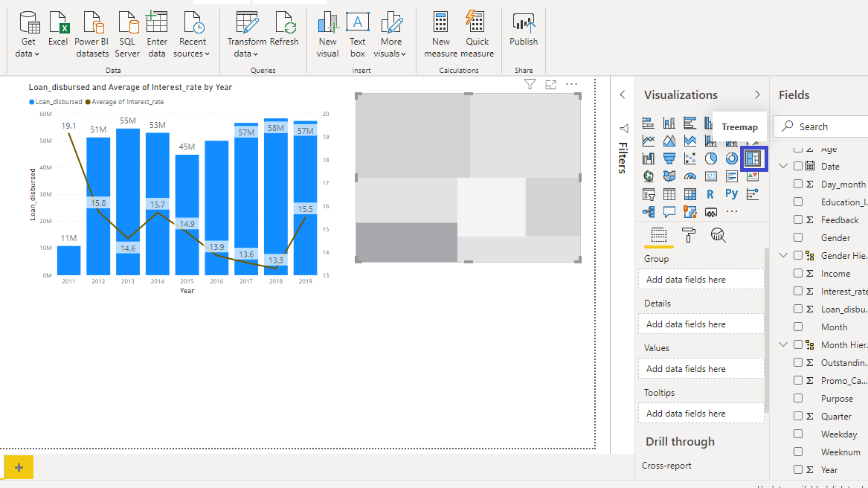Screen dimensions: 868x488
Task: Select the Funnel chart visual
Action: pos(669,158)
